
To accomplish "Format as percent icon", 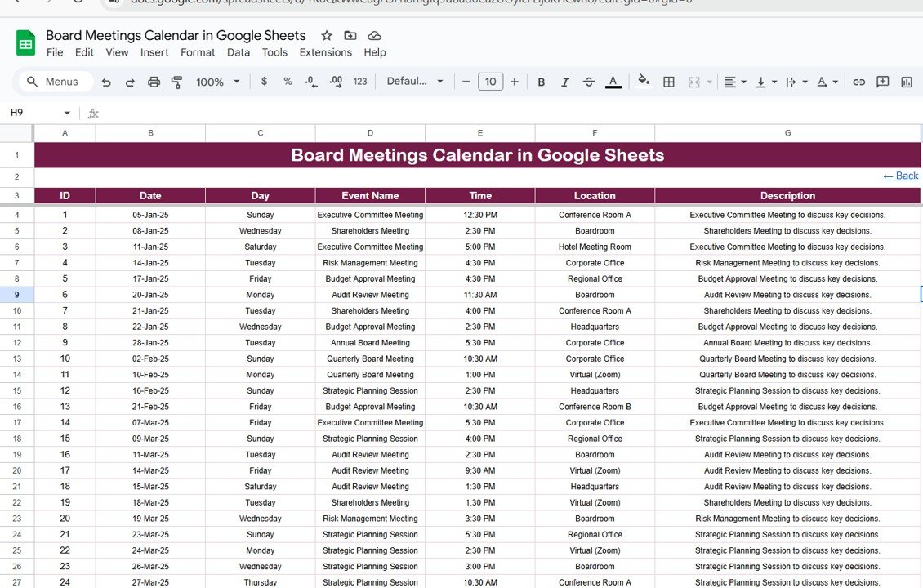I will (x=288, y=81).
